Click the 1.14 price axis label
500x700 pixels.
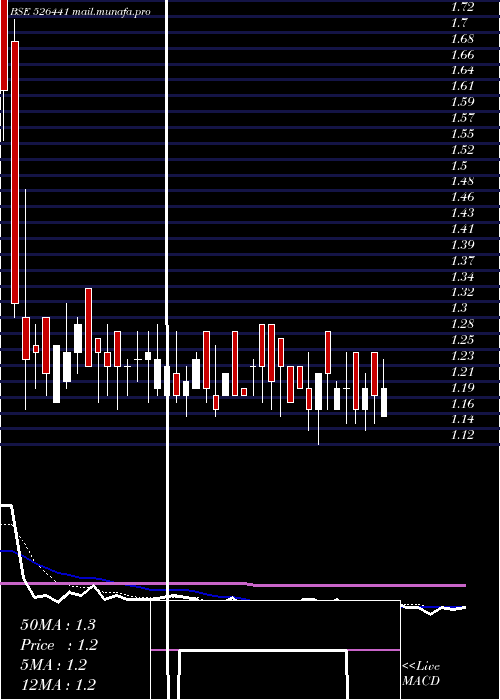[x=462, y=419]
